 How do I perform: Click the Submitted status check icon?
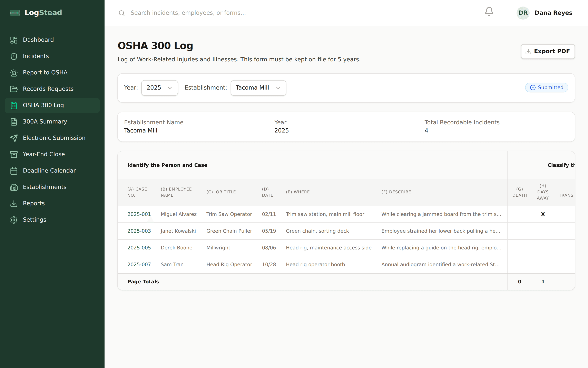533,88
